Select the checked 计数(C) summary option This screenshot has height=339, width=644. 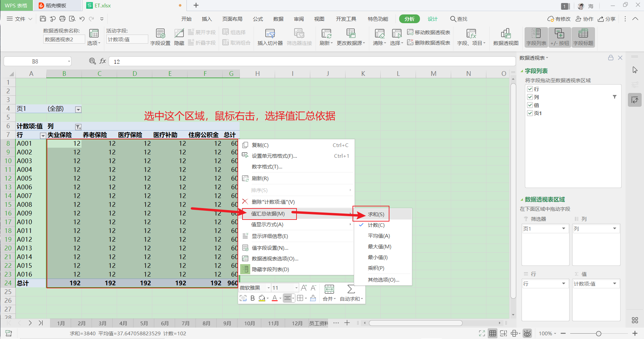point(383,225)
